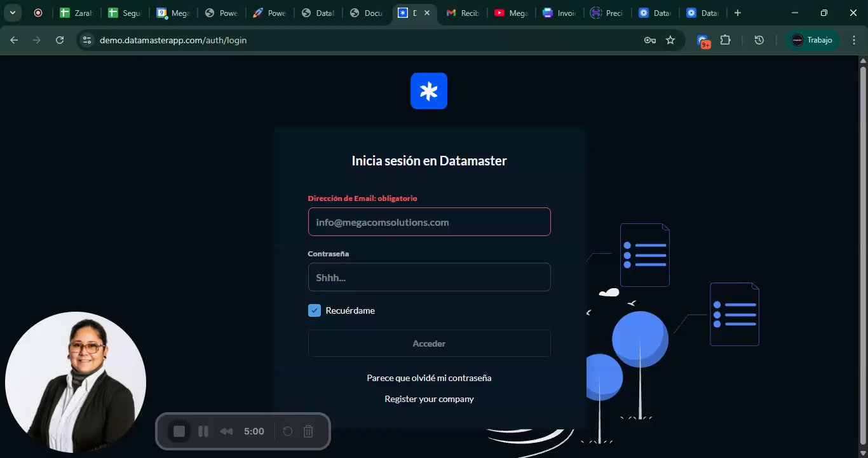Screen dimensions: 868x458
Task: Open the saved passwords key icon
Action: pos(650,40)
